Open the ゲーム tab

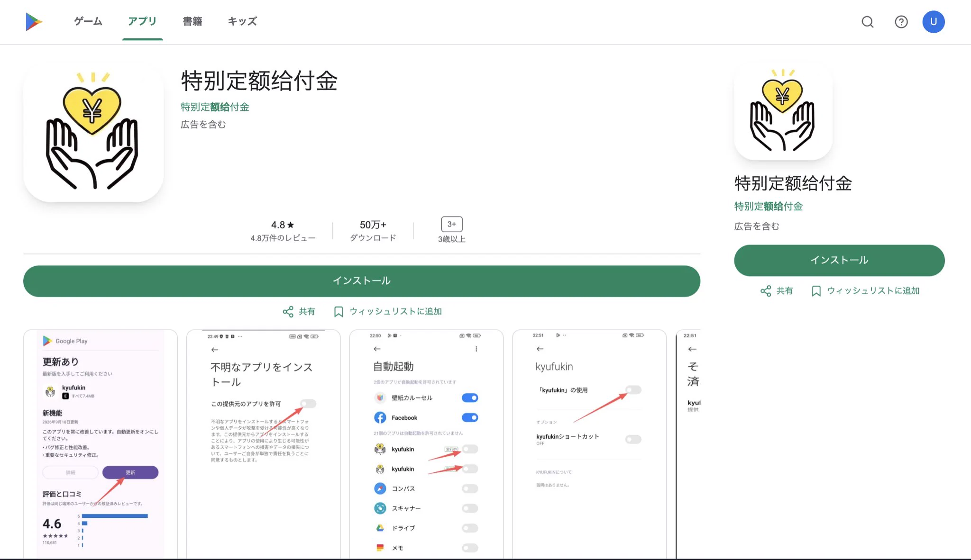pos(88,21)
